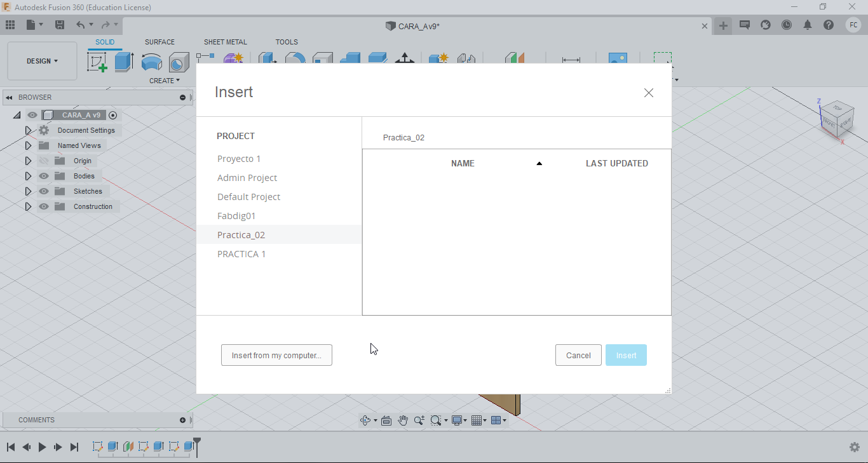Click the Insert image toolbar icon
Viewport: 868px width, 463px height.
618,58
